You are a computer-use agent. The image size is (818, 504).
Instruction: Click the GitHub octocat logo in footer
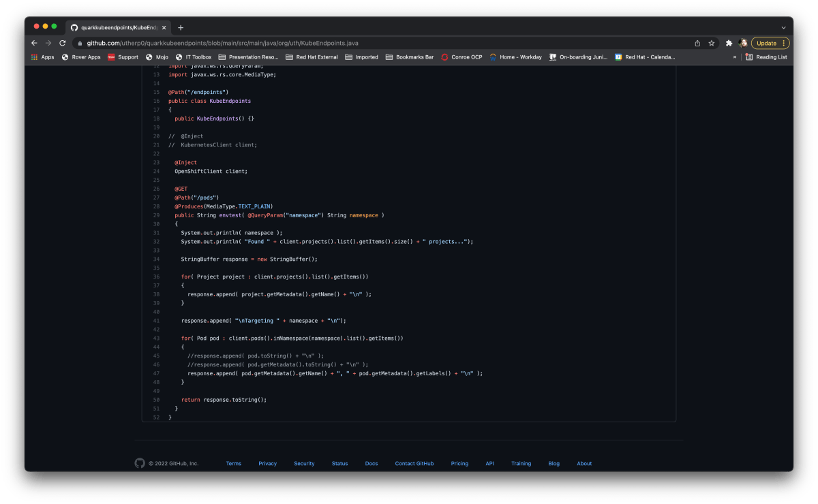pos(140,463)
